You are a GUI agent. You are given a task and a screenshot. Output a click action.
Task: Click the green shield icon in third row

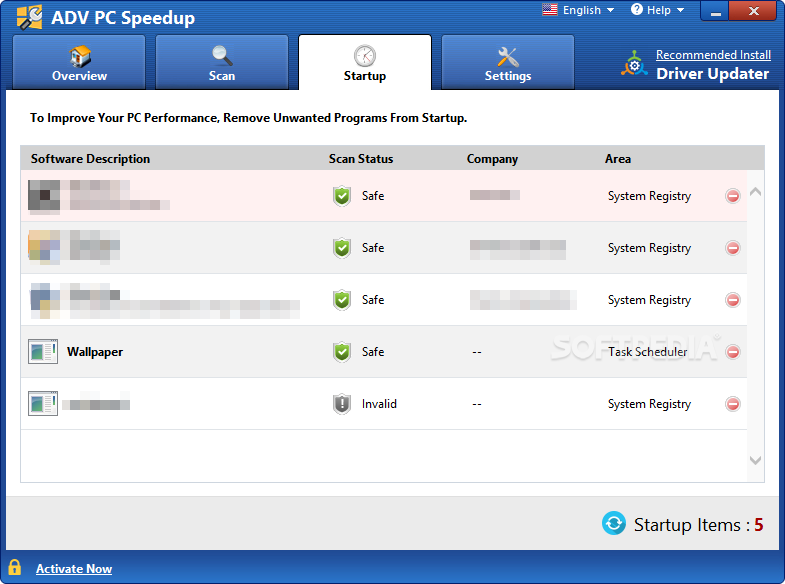[342, 300]
